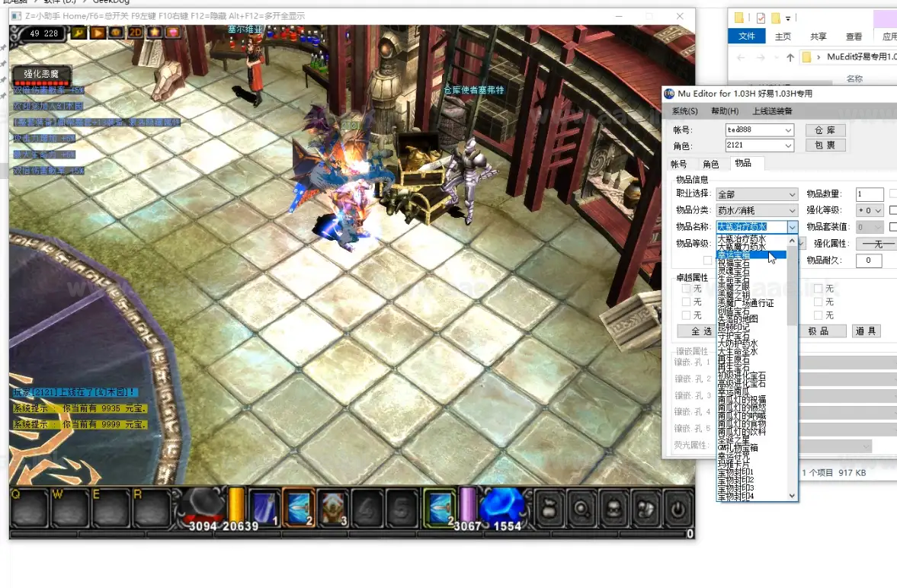This screenshot has height=588, width=897.
Task: Click hotbar skill slot numbered 1
Action: [264, 507]
